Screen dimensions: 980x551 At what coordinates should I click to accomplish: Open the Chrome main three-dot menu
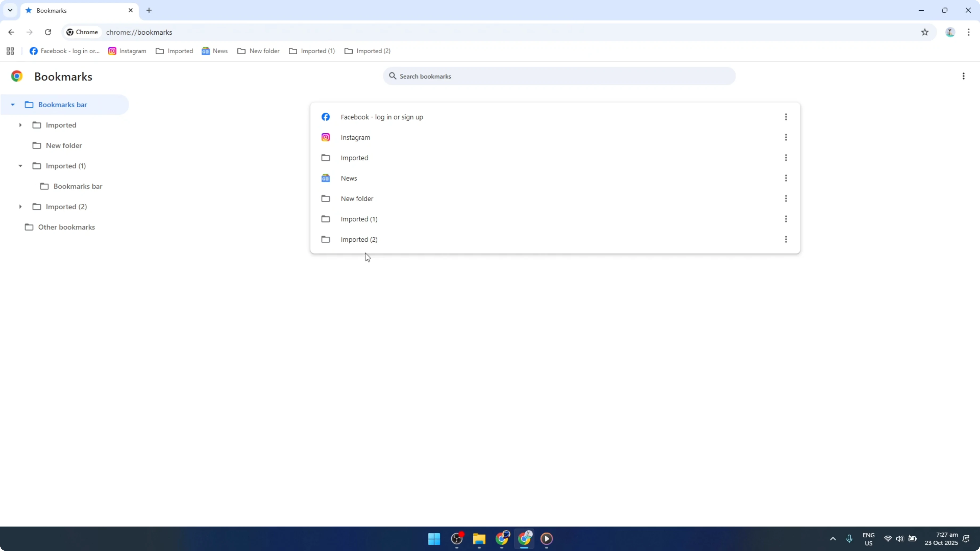click(x=969, y=32)
